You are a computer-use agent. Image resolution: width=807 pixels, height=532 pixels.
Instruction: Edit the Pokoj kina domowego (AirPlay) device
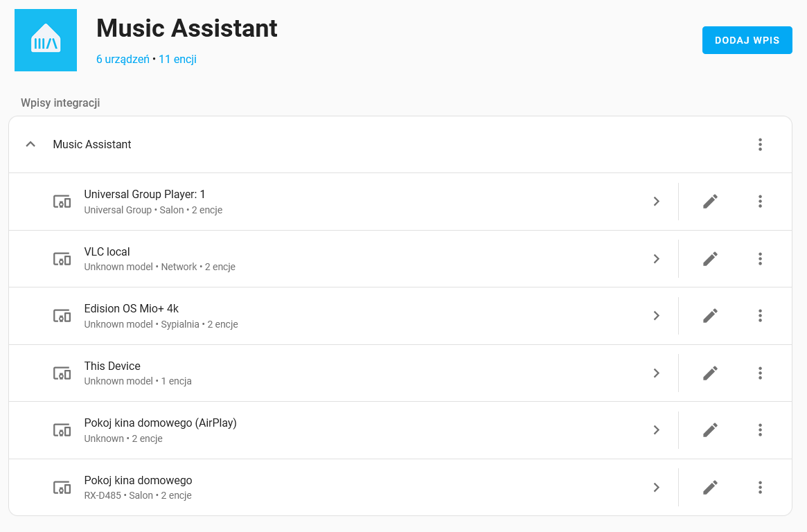(710, 430)
